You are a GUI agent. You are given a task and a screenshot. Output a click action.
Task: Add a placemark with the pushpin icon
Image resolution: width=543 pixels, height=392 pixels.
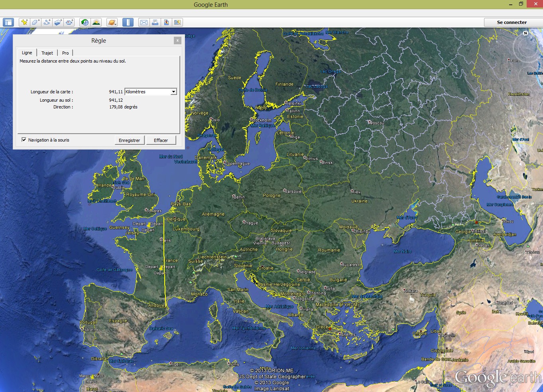pyautogui.click(x=24, y=22)
